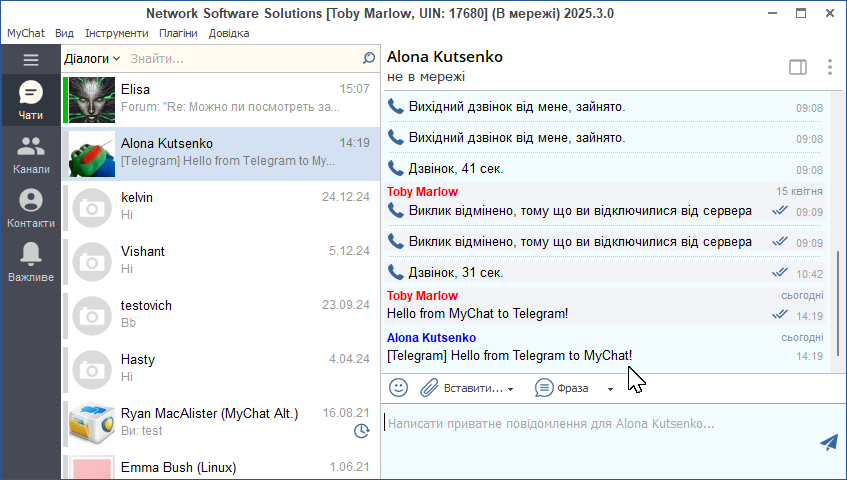Image resolution: width=847 pixels, height=480 pixels.
Task: Open the kelvin conversation
Action: [x=221, y=208]
